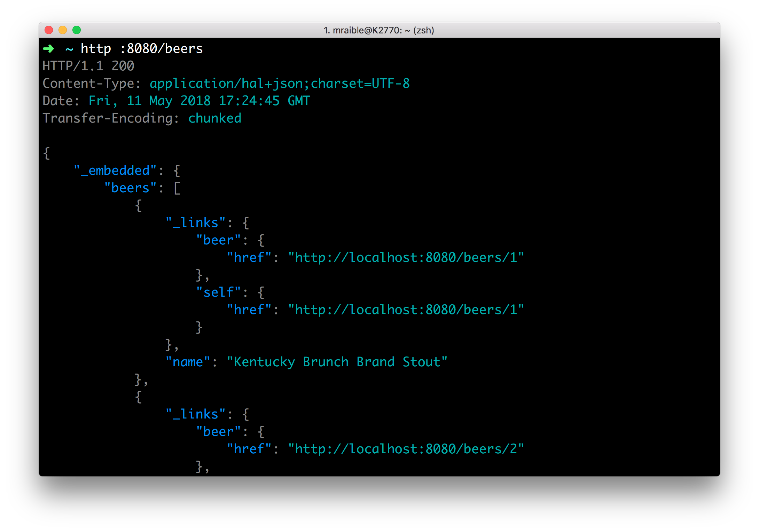Click the first beer href link beers/1
Viewport: 759px width, 532px height.
pos(406,258)
